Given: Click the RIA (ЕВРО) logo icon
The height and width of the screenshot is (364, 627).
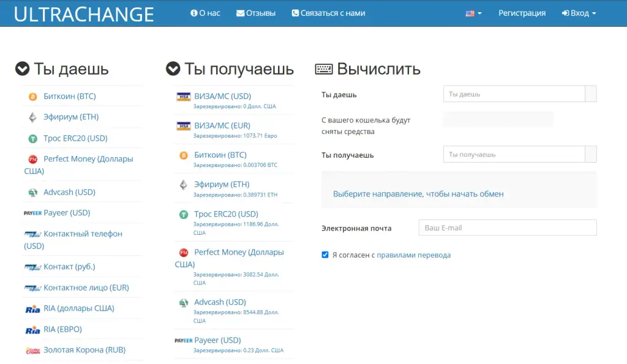Looking at the screenshot, I should tap(33, 330).
